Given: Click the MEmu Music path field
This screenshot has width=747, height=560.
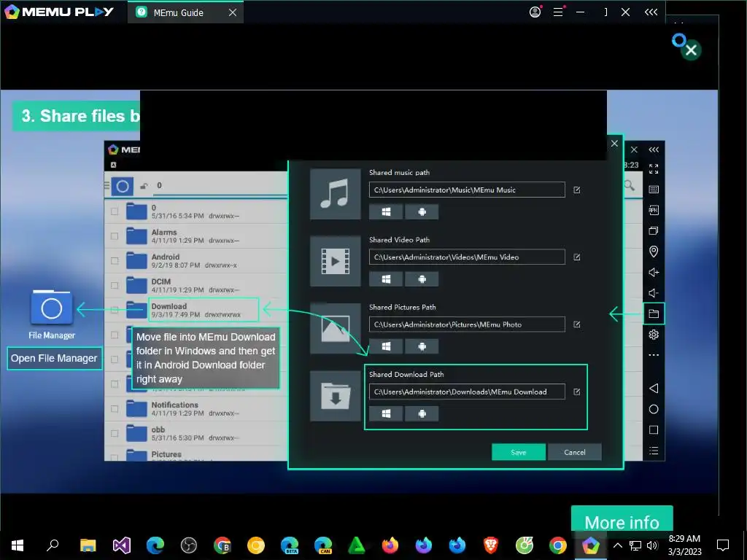Looking at the screenshot, I should tap(467, 190).
